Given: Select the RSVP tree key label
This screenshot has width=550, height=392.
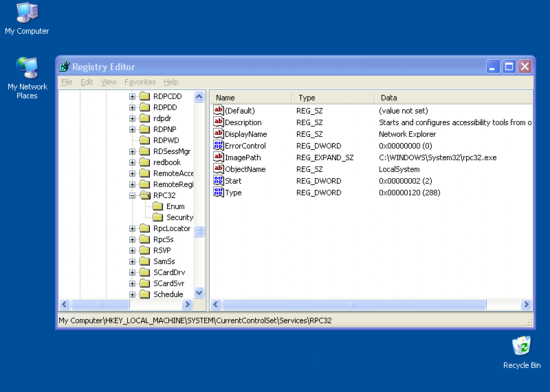Looking at the screenshot, I should (x=162, y=250).
